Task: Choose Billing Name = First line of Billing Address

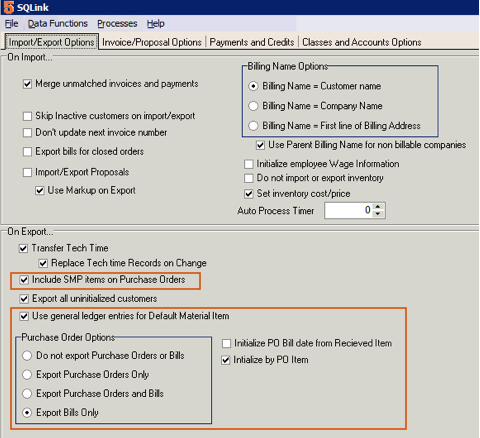Action: point(253,126)
